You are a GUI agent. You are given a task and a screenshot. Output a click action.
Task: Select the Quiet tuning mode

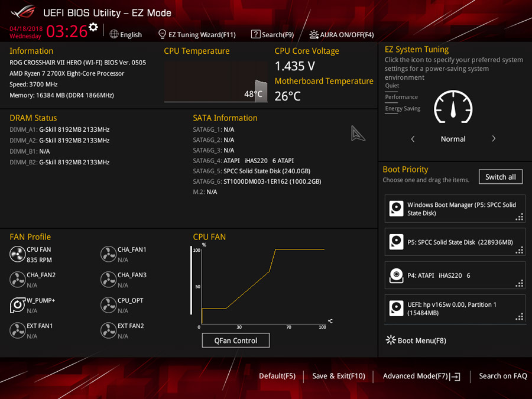392,86
